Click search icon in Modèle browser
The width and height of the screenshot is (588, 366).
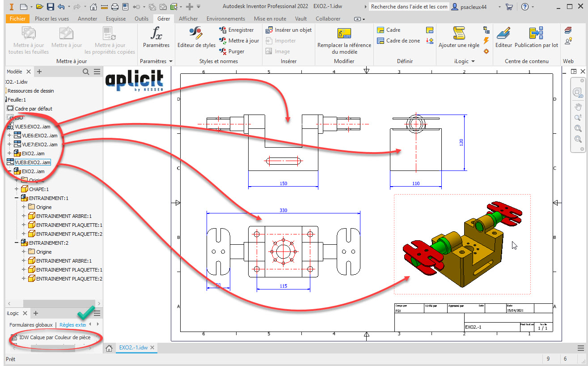(x=86, y=72)
